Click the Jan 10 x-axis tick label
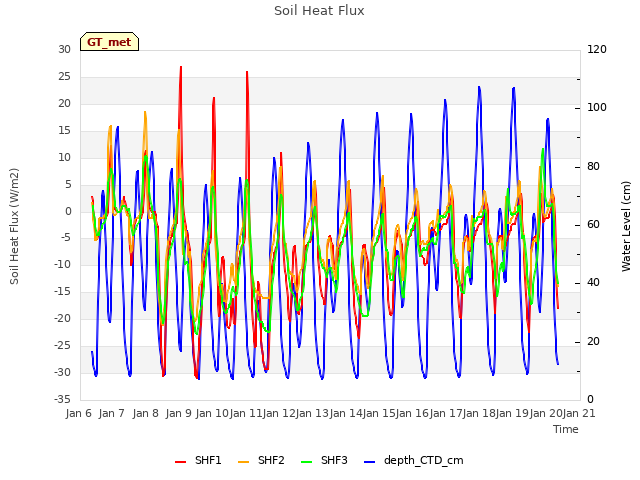The width and height of the screenshot is (640, 480). 212,413
